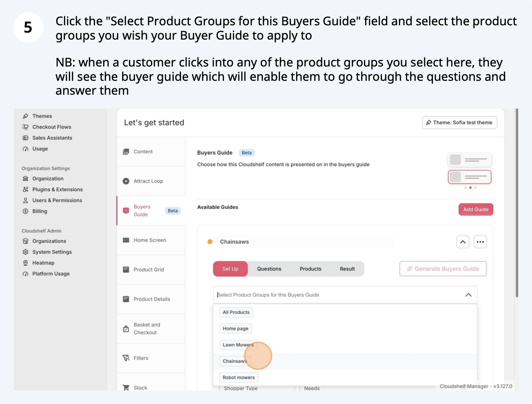Click the Filters funnel icon
532x404 pixels.
click(x=126, y=358)
